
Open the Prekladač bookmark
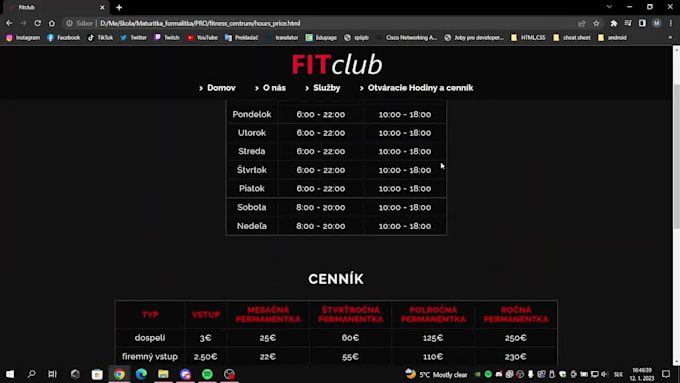click(x=242, y=38)
